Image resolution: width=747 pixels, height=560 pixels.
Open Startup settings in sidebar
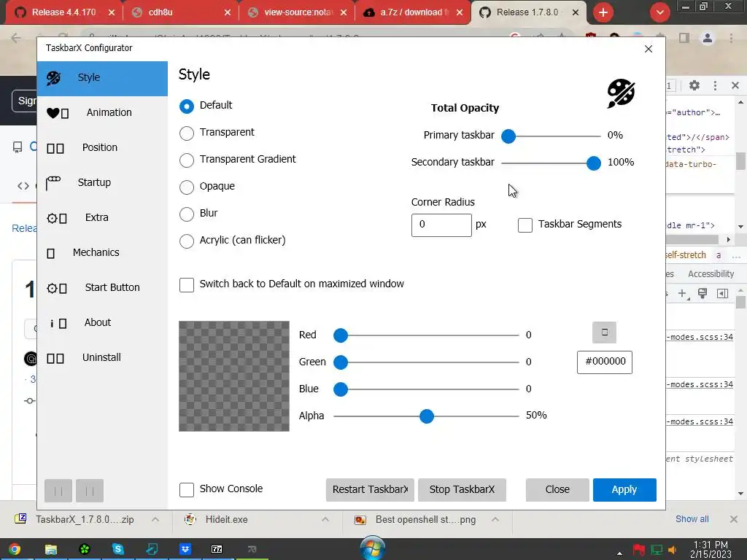(x=102, y=183)
